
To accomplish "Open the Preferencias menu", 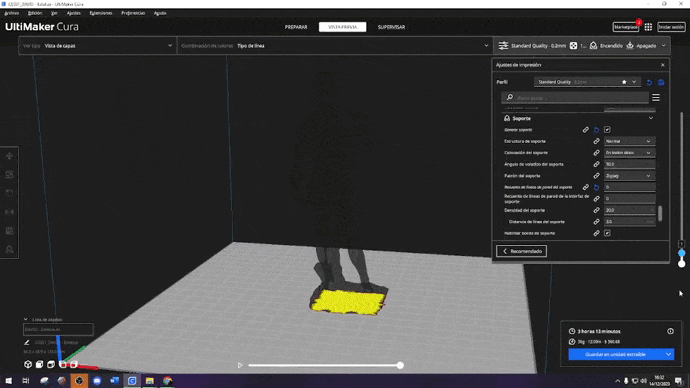I will click(x=133, y=13).
